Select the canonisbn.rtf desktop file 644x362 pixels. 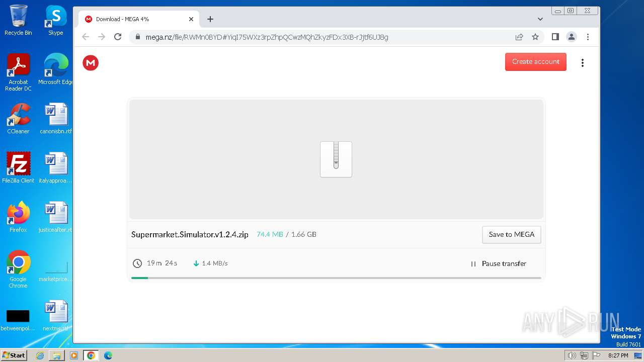coord(56,119)
